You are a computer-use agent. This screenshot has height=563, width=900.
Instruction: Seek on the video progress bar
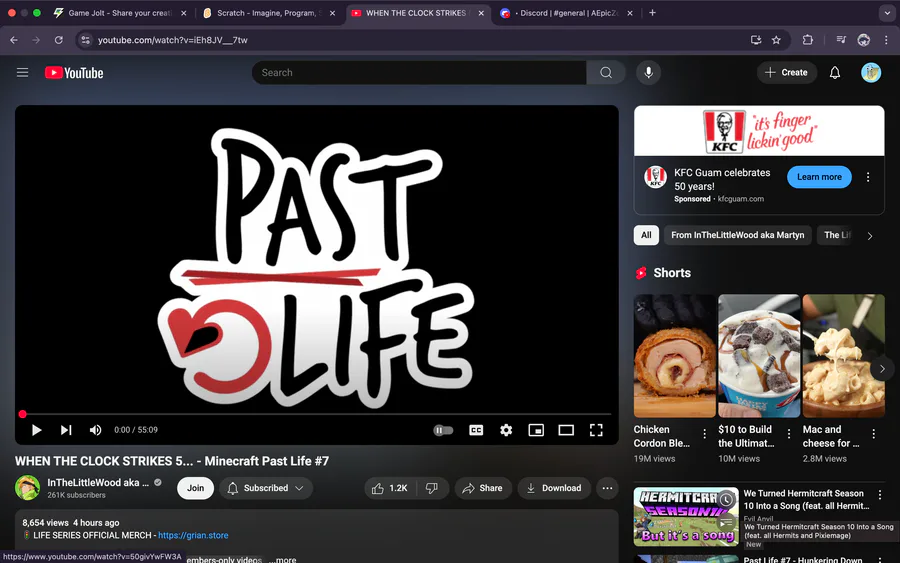(317, 414)
